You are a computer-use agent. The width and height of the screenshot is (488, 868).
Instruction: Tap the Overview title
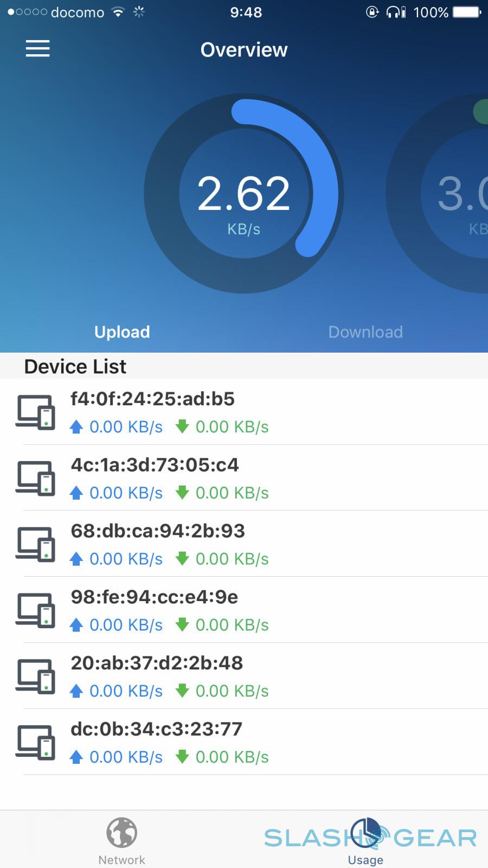pos(243,50)
